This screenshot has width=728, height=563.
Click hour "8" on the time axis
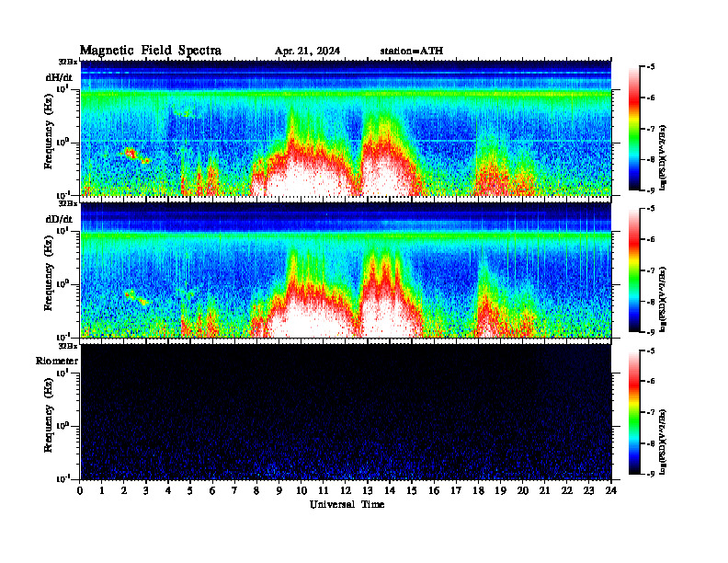[x=256, y=490]
